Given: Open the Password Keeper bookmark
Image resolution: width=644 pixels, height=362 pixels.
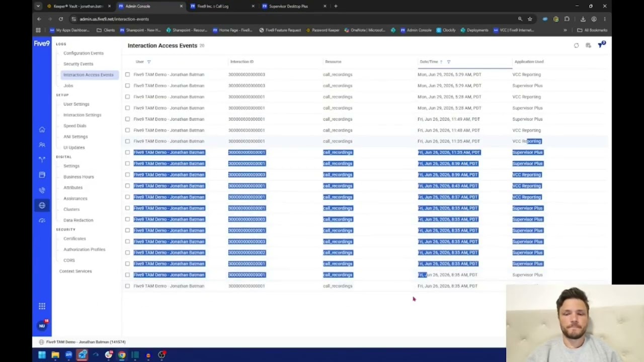Looking at the screenshot, I should [322, 30].
